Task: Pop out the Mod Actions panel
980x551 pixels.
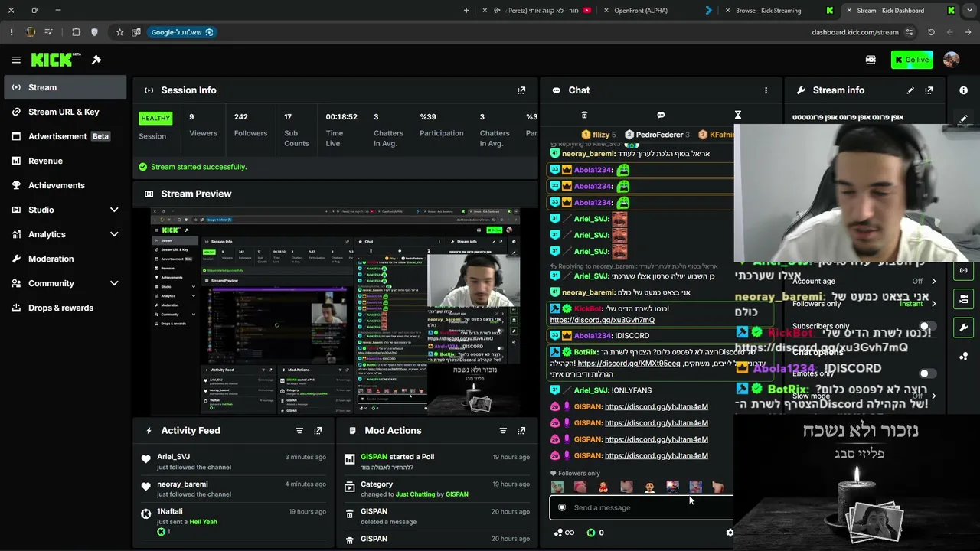Action: (521, 431)
